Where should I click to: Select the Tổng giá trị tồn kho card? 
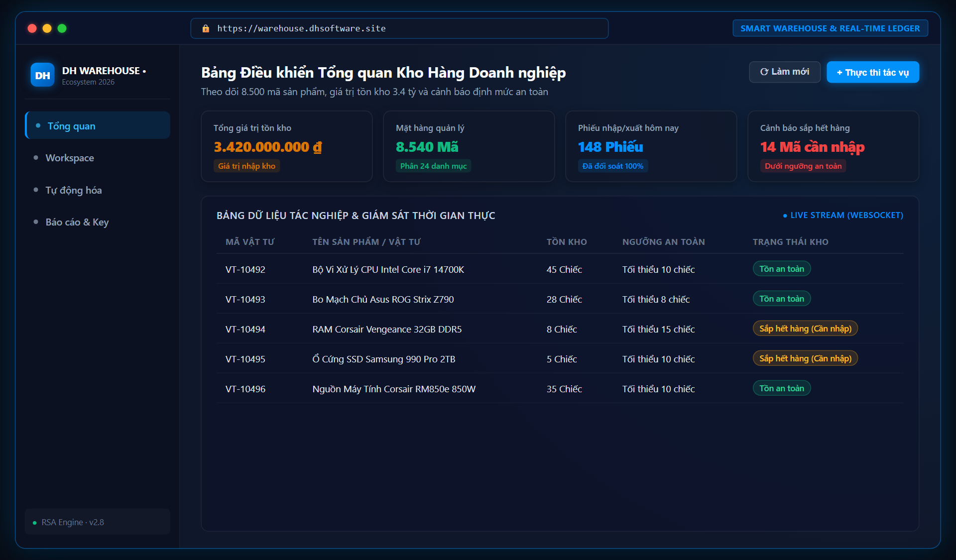(x=287, y=146)
